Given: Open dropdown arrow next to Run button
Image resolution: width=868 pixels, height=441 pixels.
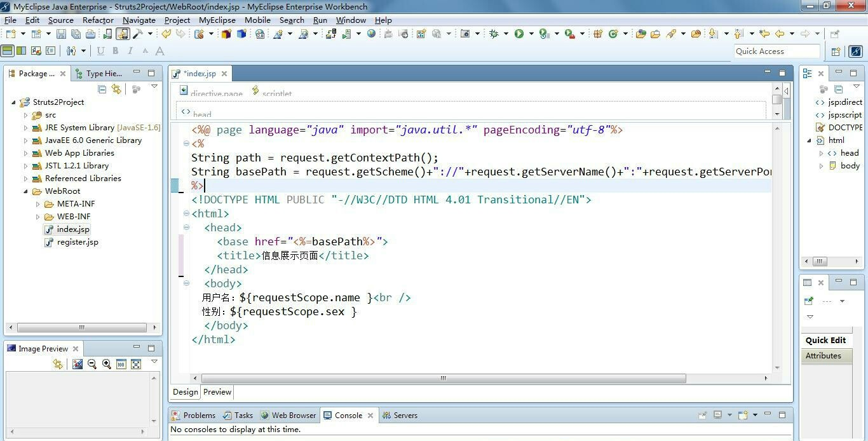Looking at the screenshot, I should click(531, 34).
